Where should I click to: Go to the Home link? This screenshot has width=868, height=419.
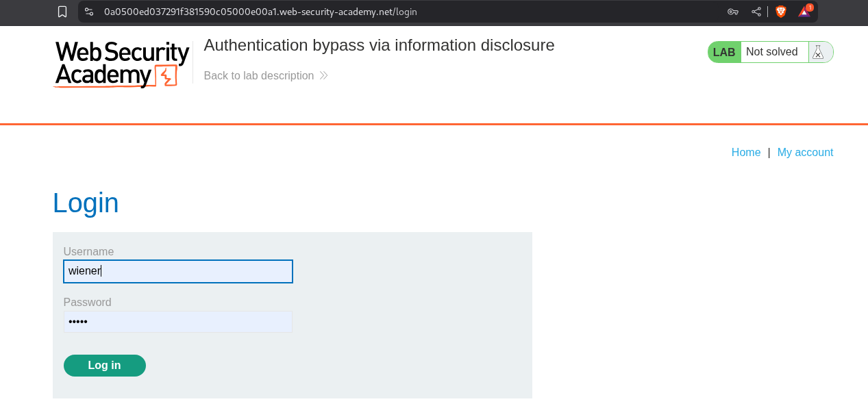[x=745, y=152]
